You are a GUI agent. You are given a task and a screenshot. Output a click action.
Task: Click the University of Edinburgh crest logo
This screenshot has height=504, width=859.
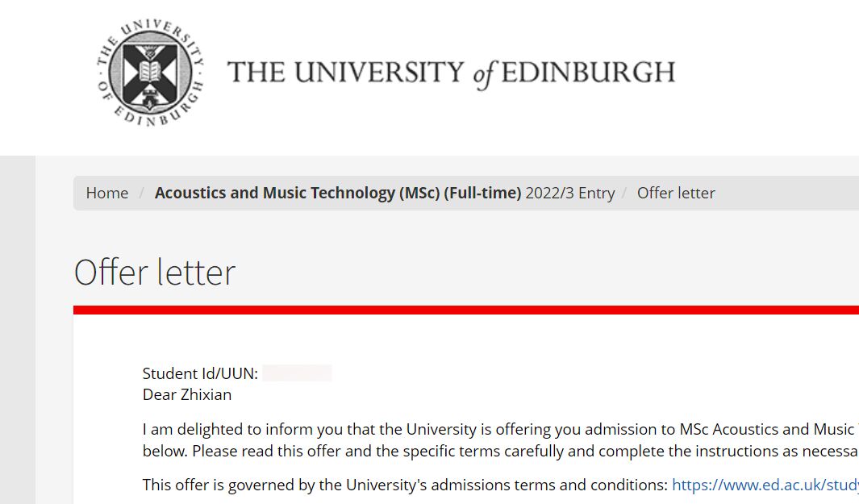click(150, 73)
